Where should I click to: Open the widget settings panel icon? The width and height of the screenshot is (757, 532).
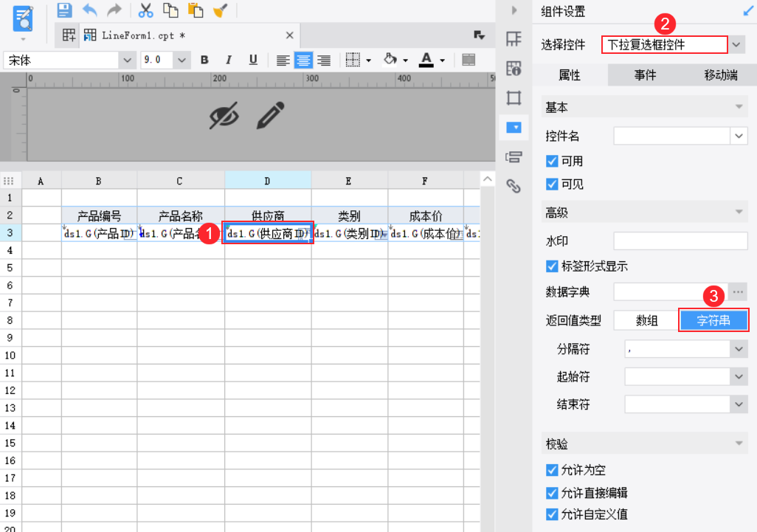tap(514, 128)
